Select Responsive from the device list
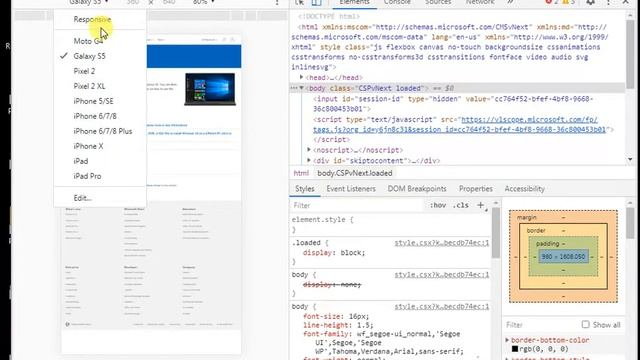 [92, 19]
